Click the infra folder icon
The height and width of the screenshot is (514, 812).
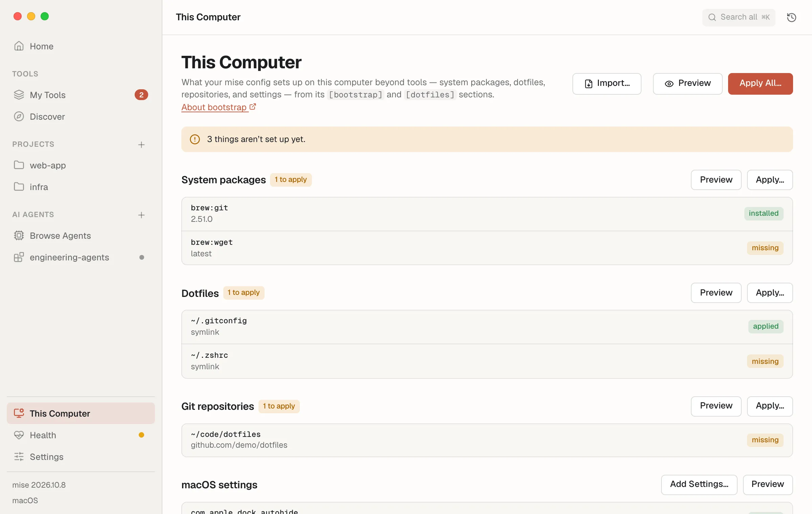pyautogui.click(x=19, y=187)
